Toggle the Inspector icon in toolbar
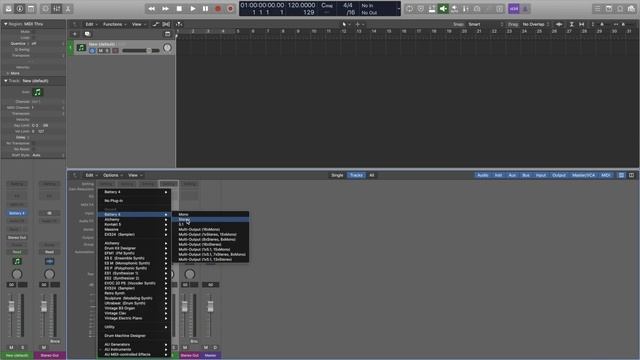Screen dimensions: 640x360 pyautogui.click(x=20, y=9)
